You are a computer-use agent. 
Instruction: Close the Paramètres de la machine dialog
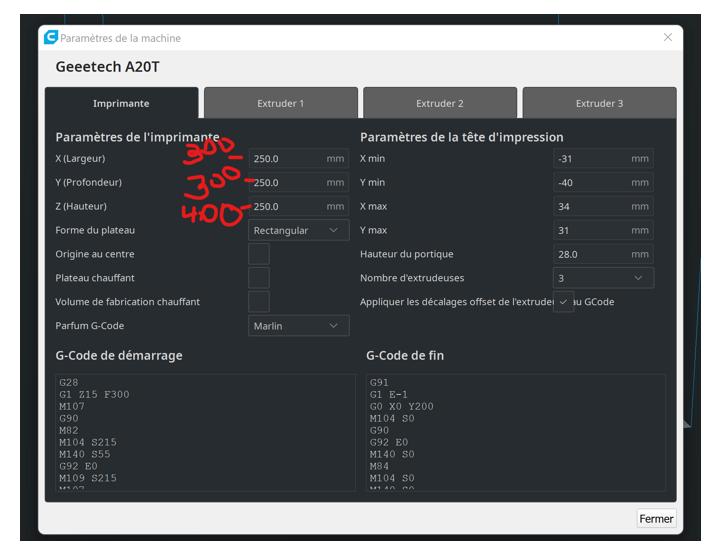(668, 37)
